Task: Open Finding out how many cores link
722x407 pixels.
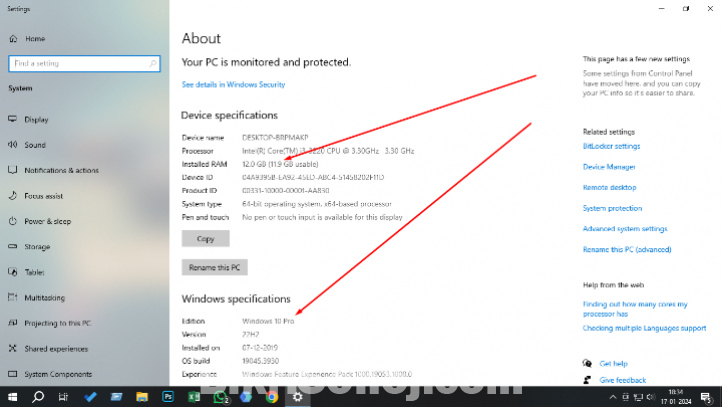Action: (635, 309)
